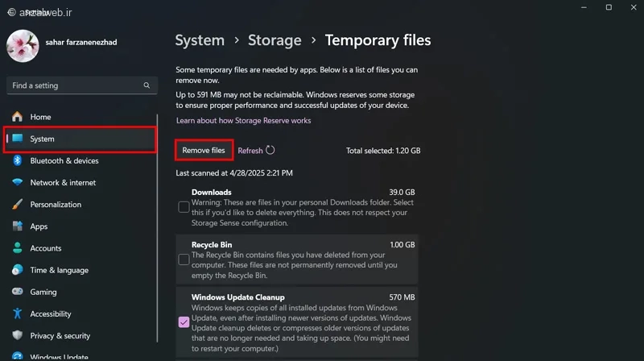644x361 pixels.
Task: Select System in the breadcrumb path
Action: click(x=200, y=39)
